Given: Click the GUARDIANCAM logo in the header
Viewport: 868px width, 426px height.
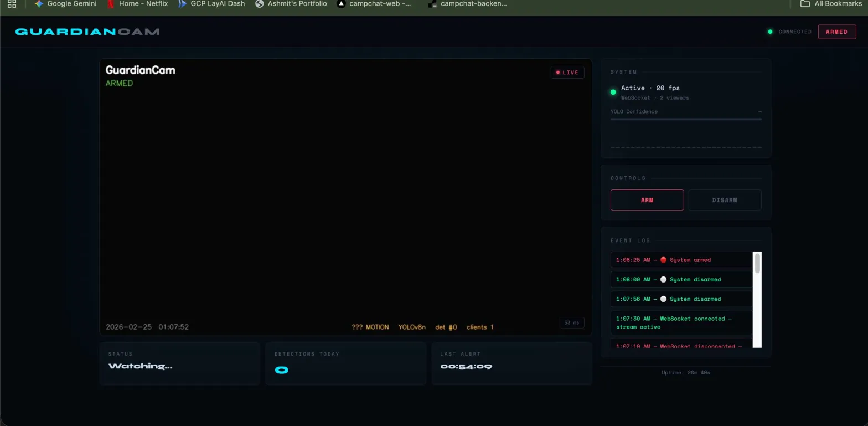Looking at the screenshot, I should tap(87, 32).
